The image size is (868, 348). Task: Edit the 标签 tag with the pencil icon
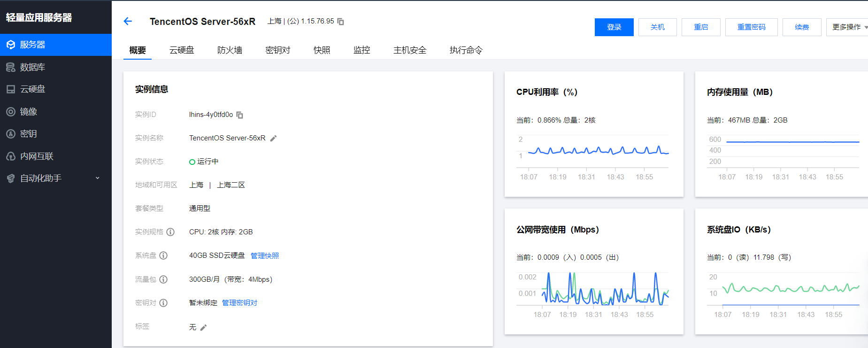[x=203, y=327]
